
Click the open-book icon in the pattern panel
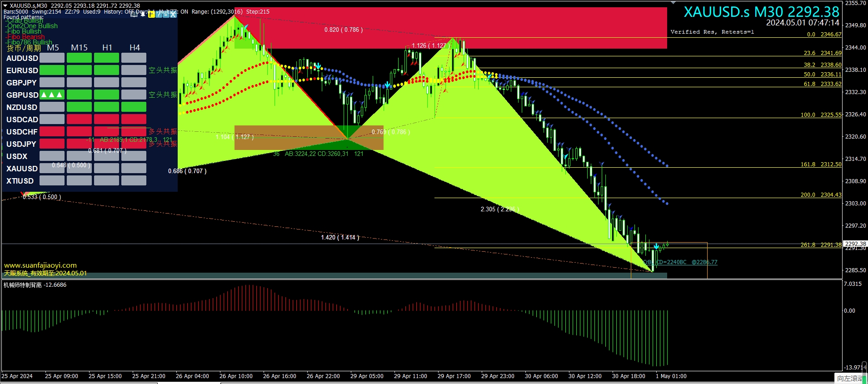[x=134, y=14]
